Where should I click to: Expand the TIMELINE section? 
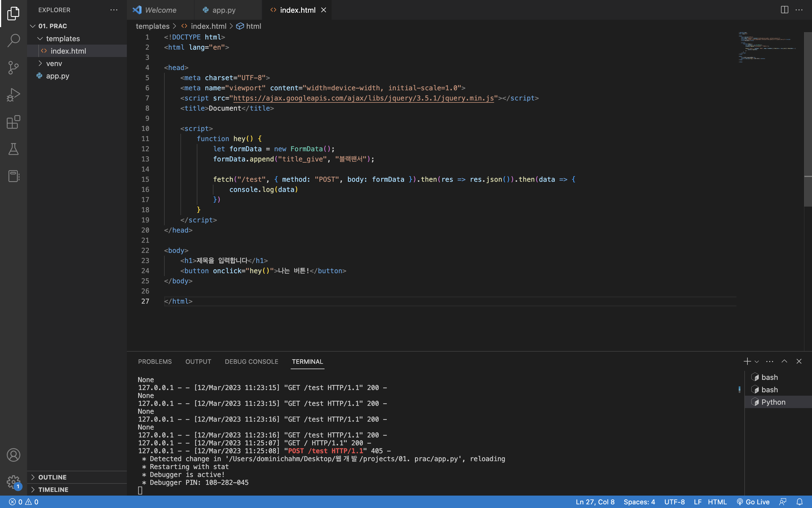point(77,490)
